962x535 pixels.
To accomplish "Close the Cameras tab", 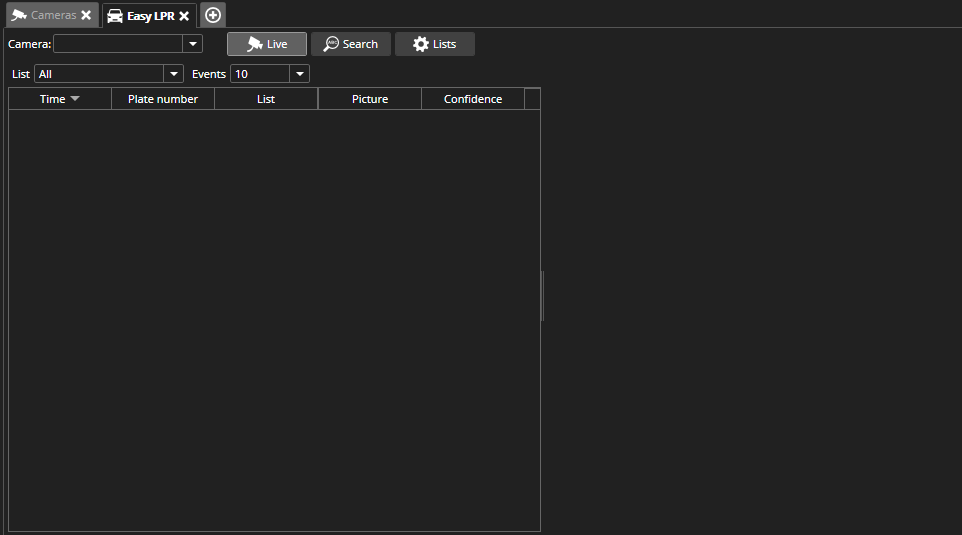I will pos(86,15).
